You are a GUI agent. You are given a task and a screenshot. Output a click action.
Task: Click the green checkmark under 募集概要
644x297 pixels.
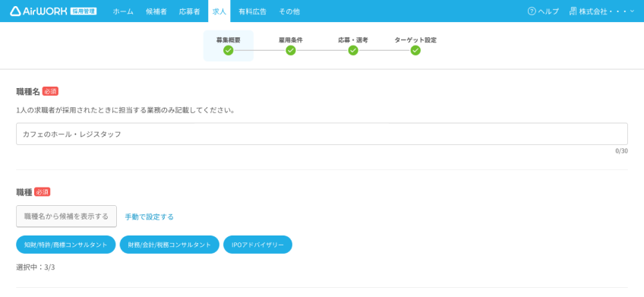pyautogui.click(x=229, y=51)
